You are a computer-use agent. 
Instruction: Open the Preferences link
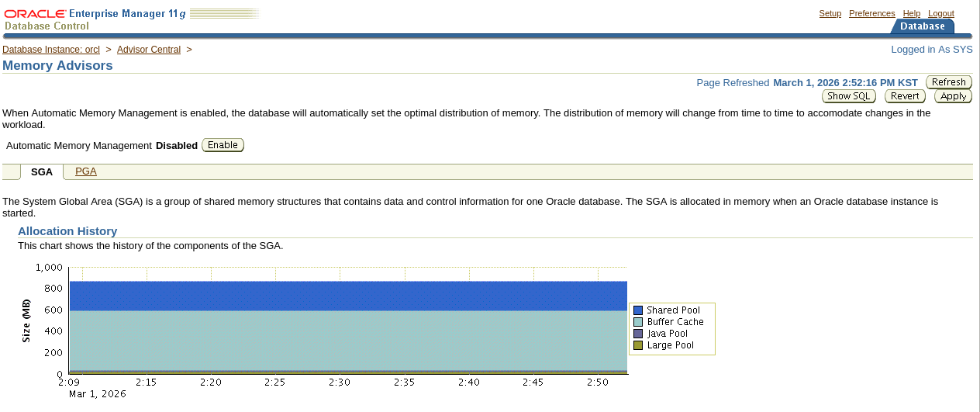pyautogui.click(x=871, y=14)
